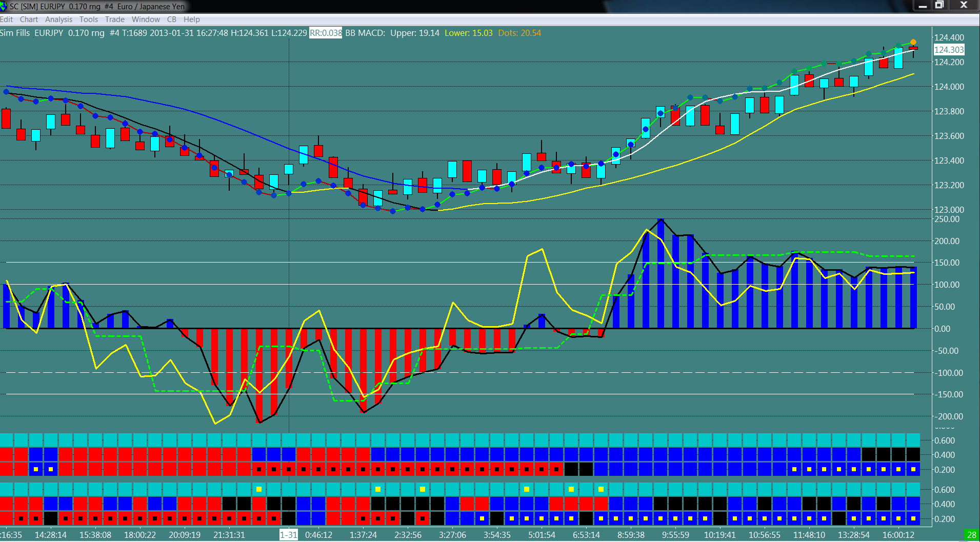Click the current price label 124.303
This screenshot has height=542, width=980.
pyautogui.click(x=949, y=50)
